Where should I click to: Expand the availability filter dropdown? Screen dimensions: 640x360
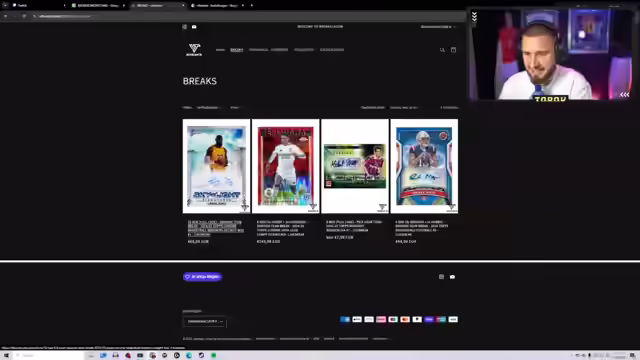(x=209, y=108)
